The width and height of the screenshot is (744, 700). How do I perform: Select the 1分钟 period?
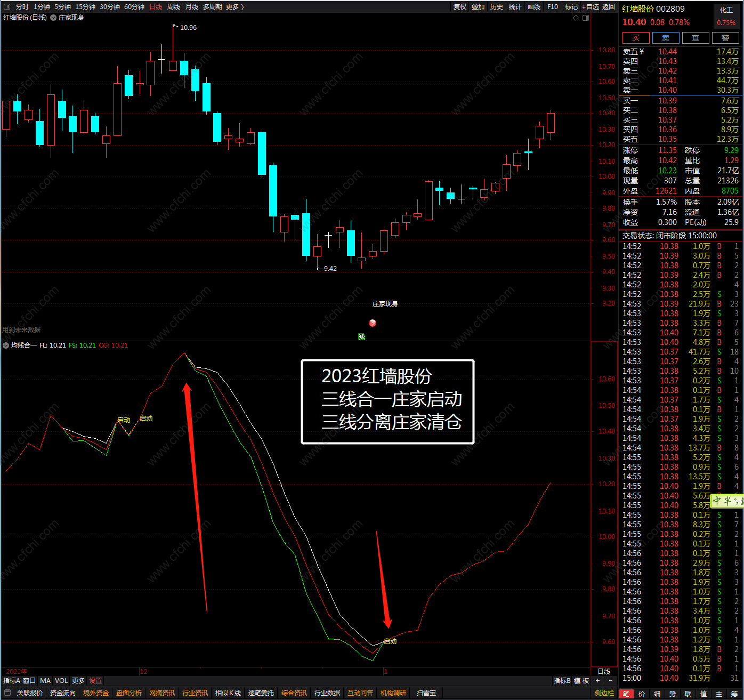pos(42,7)
